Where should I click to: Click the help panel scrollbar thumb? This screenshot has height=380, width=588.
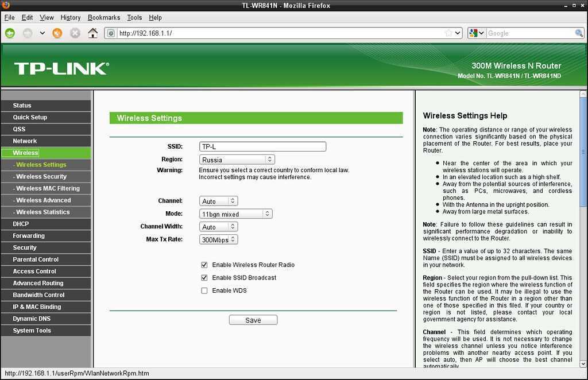583,152
